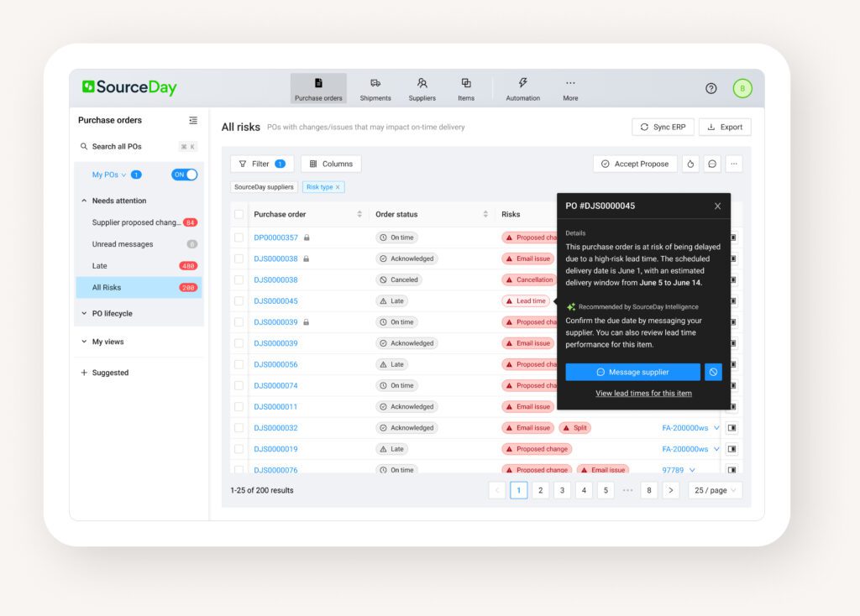This screenshot has height=616, width=860.
Task: Click the next page arrow
Action: pyautogui.click(x=671, y=490)
